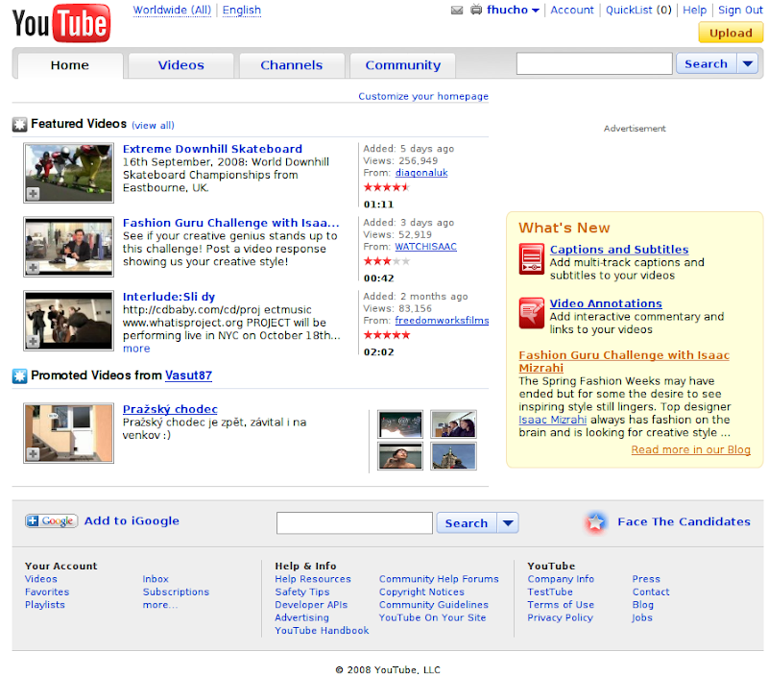Open the Captions and Subtitles link
768x700 pixels.
click(x=619, y=250)
